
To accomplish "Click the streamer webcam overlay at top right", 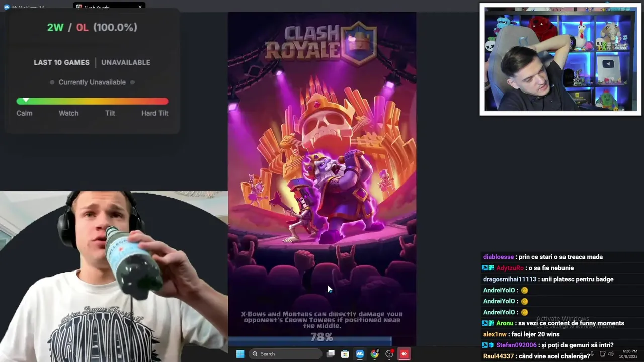I will point(560,59).
